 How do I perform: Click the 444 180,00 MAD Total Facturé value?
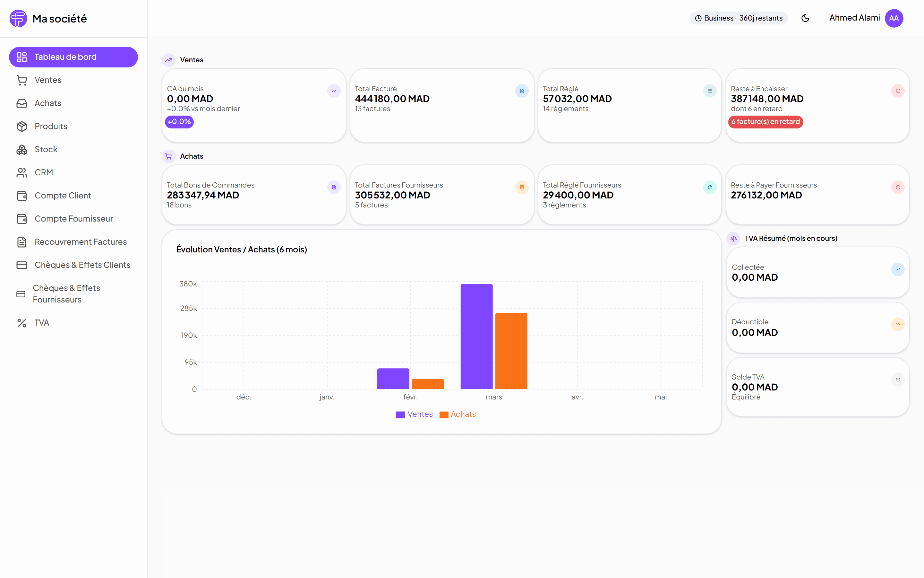click(392, 99)
